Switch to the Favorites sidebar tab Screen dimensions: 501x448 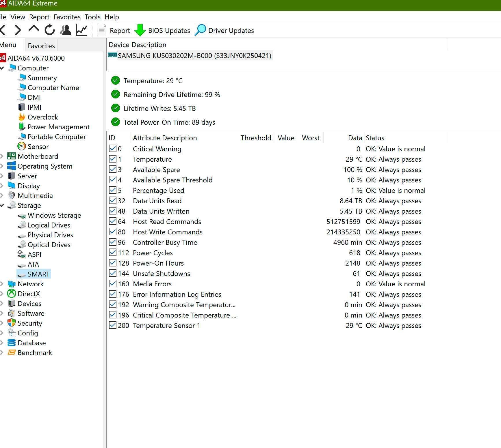(x=41, y=46)
